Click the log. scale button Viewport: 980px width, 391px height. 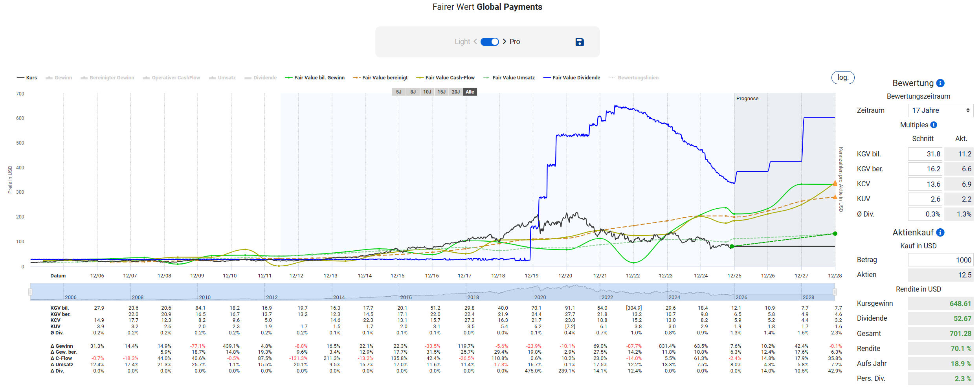pyautogui.click(x=842, y=78)
